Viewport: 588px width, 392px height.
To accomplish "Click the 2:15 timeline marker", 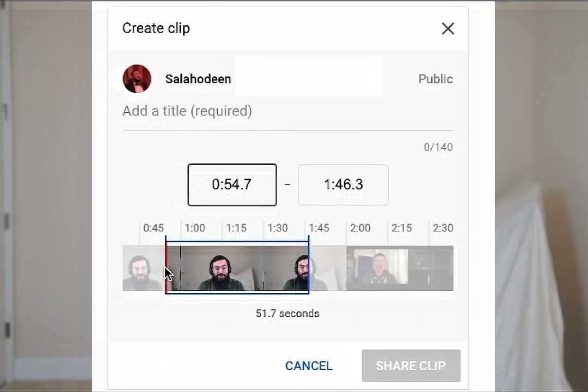I will click(x=402, y=228).
